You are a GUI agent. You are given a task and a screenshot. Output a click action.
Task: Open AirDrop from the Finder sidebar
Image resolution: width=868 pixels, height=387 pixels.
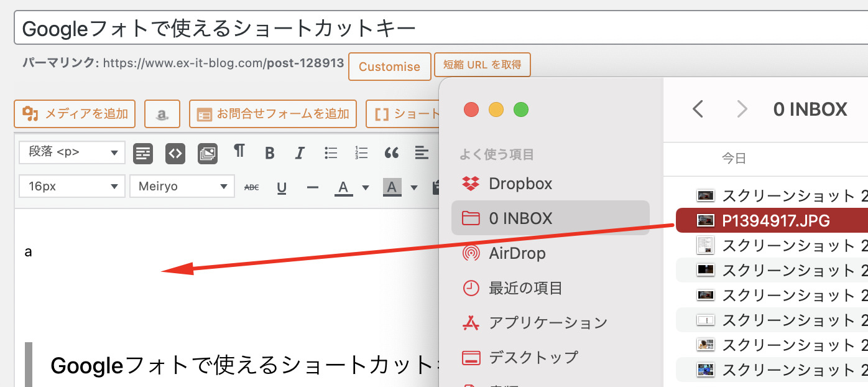coord(517,253)
